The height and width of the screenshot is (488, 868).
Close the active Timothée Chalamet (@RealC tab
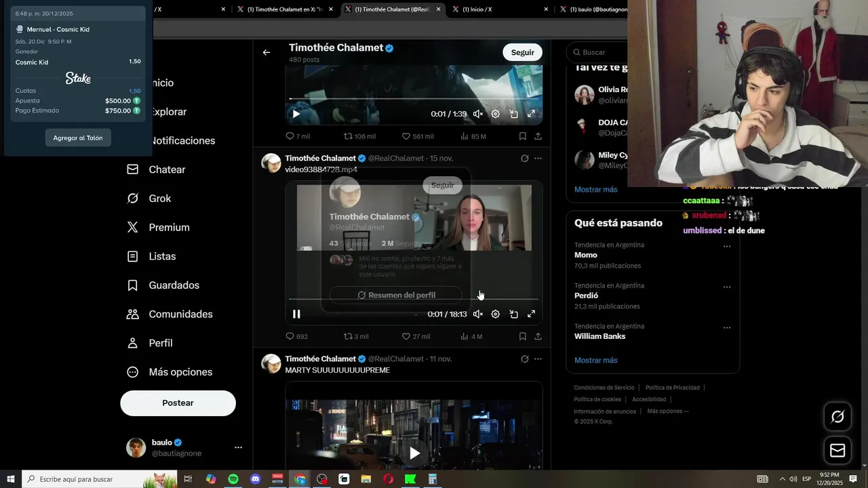[x=438, y=9]
